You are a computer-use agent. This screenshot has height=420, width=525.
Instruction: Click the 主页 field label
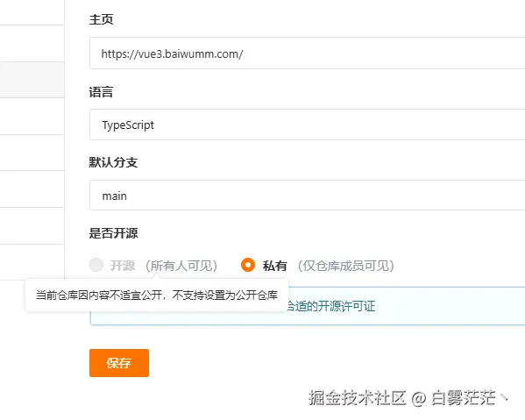click(x=101, y=19)
